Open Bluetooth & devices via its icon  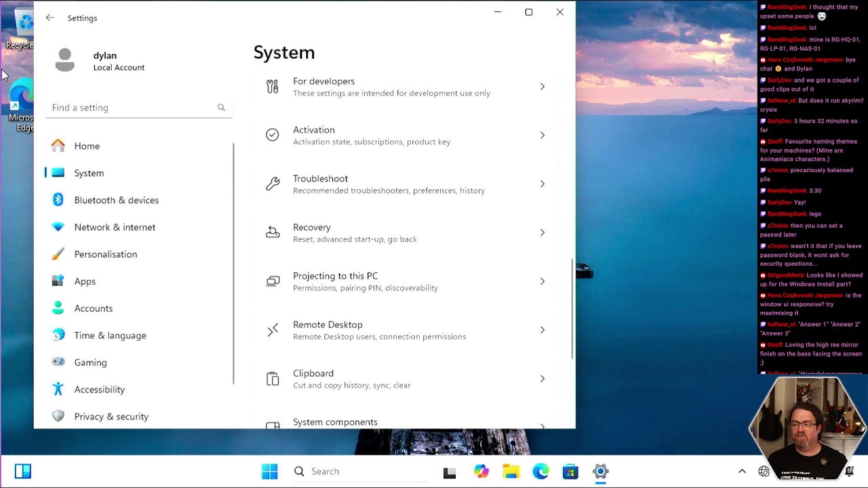(58, 200)
